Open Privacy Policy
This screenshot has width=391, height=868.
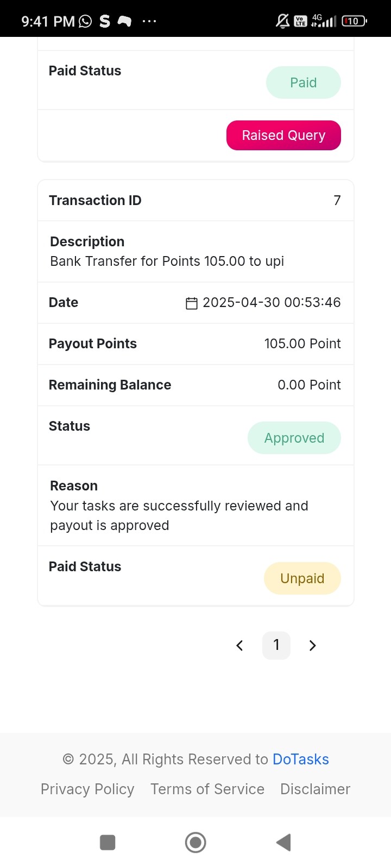[87, 789]
